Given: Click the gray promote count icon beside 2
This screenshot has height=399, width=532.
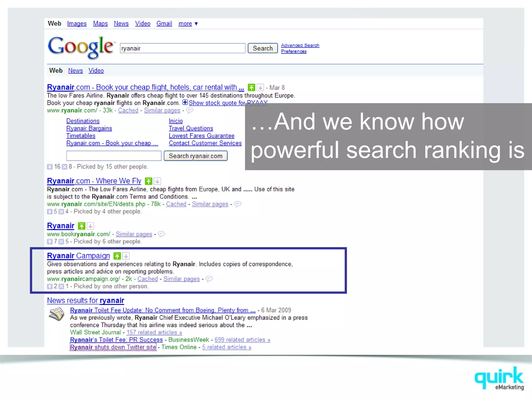Looking at the screenshot, I should pyautogui.click(x=50, y=287).
